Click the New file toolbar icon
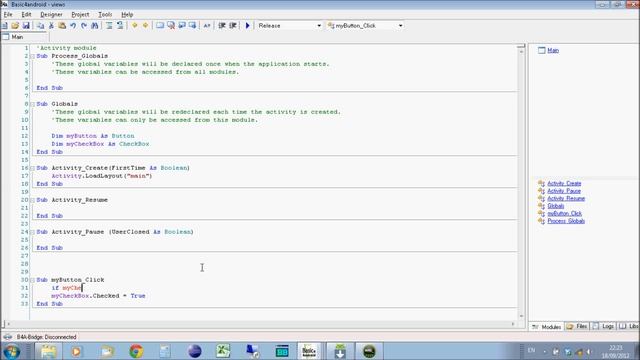Screen dimensions: 640x360 (4, 26)
